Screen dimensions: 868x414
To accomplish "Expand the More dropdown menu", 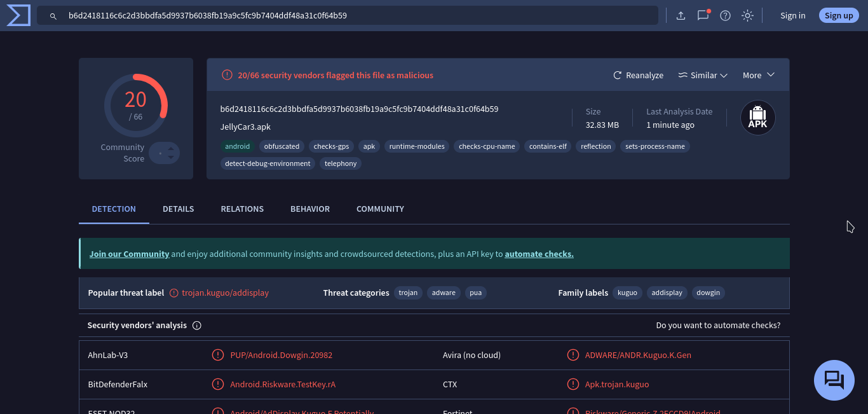I will click(759, 75).
